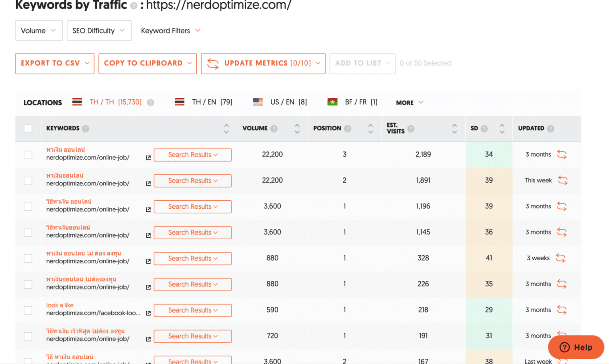The height and width of the screenshot is (364, 609).
Task: Select all keywords with the header checkbox
Action: click(28, 128)
